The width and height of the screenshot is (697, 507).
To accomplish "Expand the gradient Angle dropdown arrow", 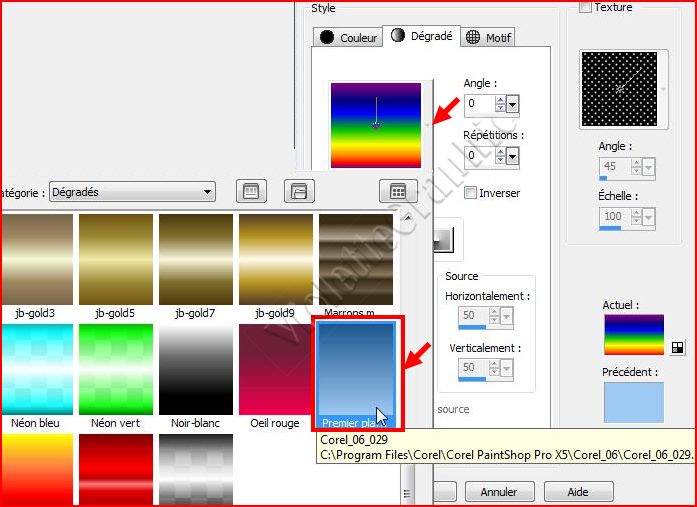I will (x=513, y=104).
